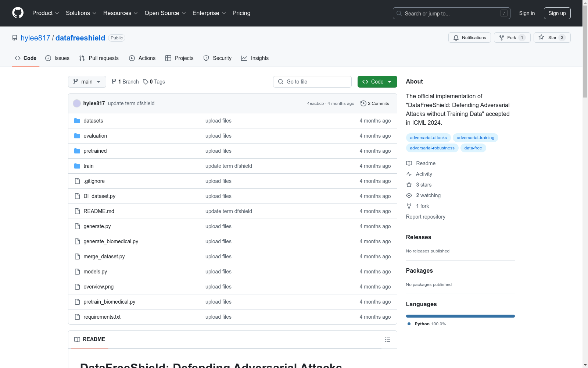Click the Sign up button
The height and width of the screenshot is (368, 588).
pyautogui.click(x=557, y=13)
